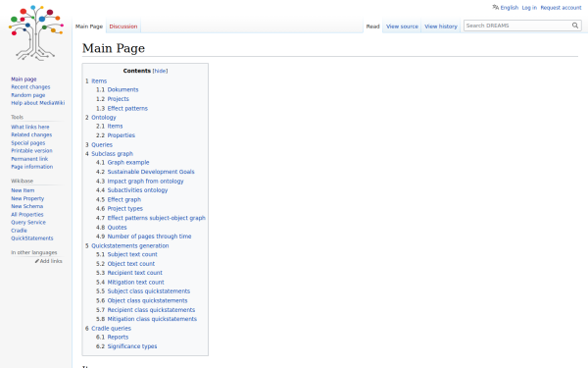Jump to 6.1 Reports
Image resolution: width=588 pixels, height=368 pixels.
pos(118,338)
